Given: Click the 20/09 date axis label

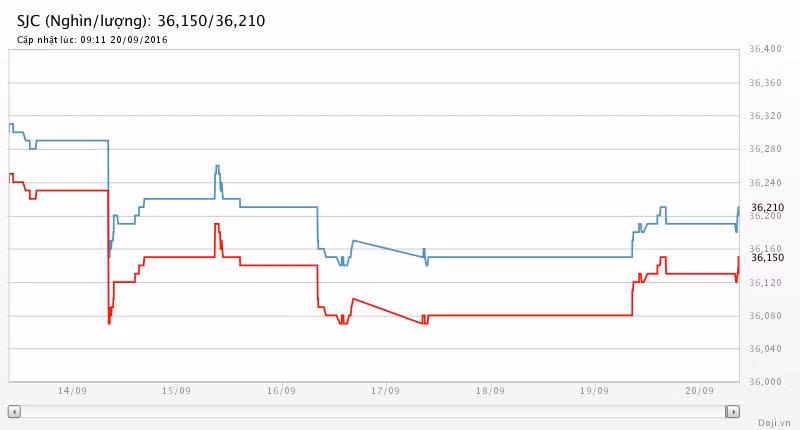Looking at the screenshot, I should pos(700,391).
